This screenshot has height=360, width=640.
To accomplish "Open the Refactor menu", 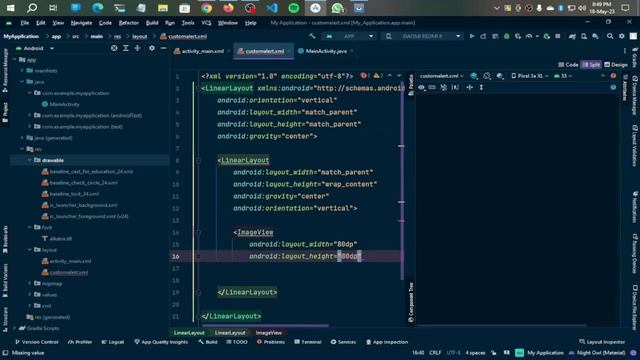I will tap(129, 23).
